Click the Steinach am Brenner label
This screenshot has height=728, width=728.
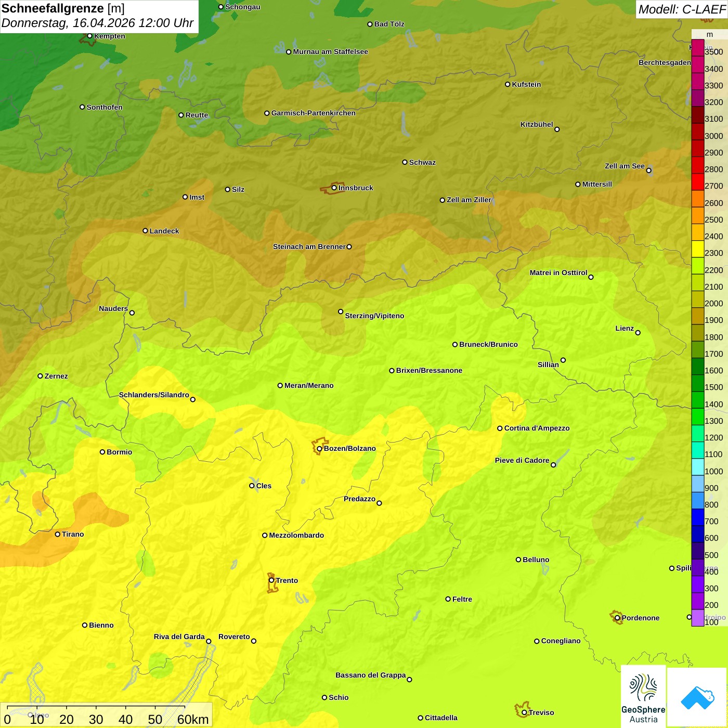tap(309, 246)
